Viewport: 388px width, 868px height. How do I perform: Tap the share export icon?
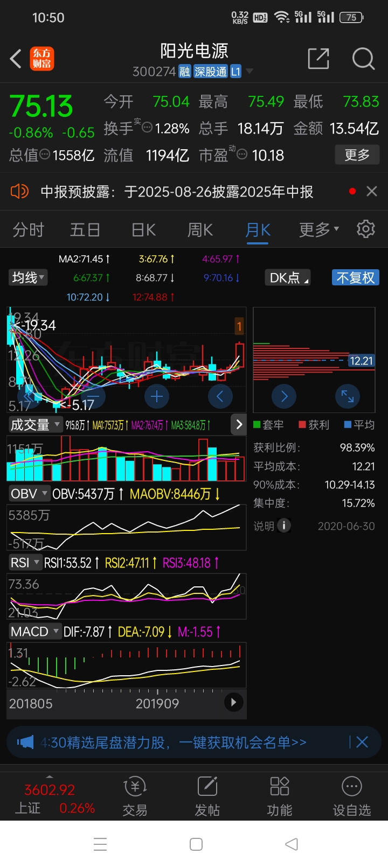pyautogui.click(x=318, y=58)
